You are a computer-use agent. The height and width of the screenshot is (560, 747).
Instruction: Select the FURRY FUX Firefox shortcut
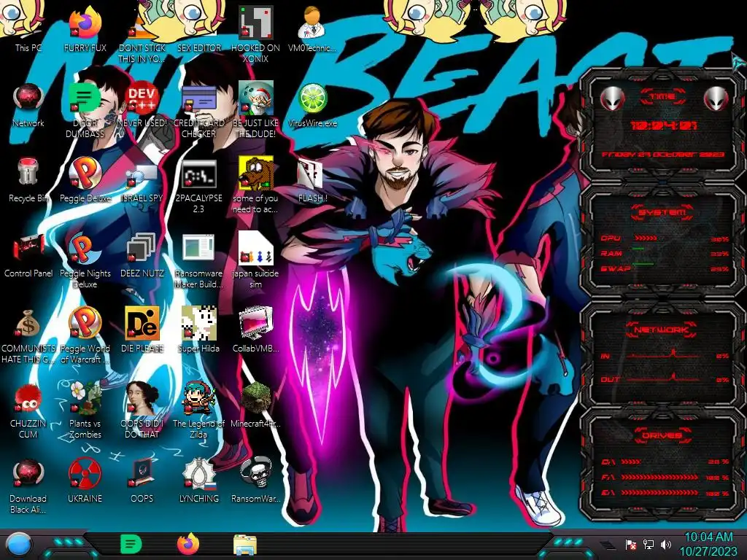(85, 28)
